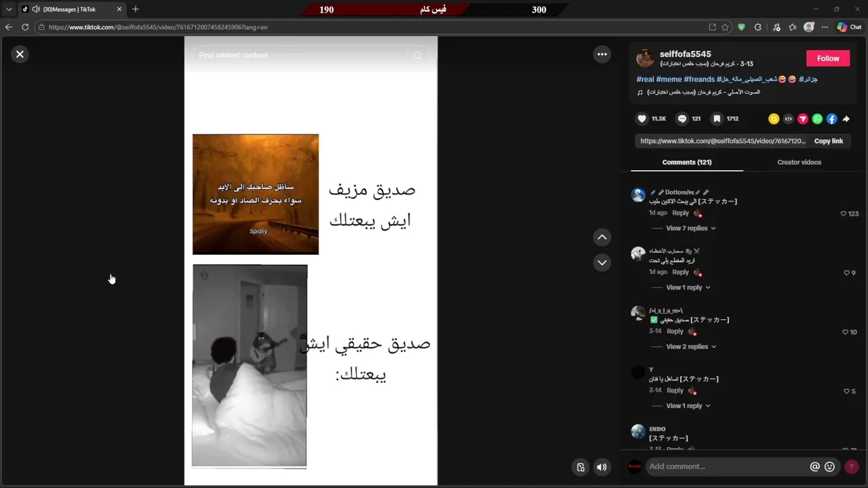Click the Copy link button
This screenshot has height=488, width=868.
coord(828,141)
